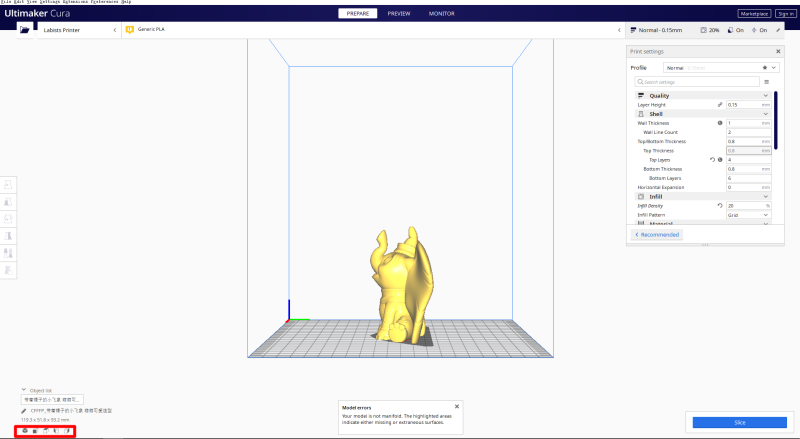Collapse the Object list chevron
This screenshot has height=439, width=800.
pyautogui.click(x=23, y=390)
